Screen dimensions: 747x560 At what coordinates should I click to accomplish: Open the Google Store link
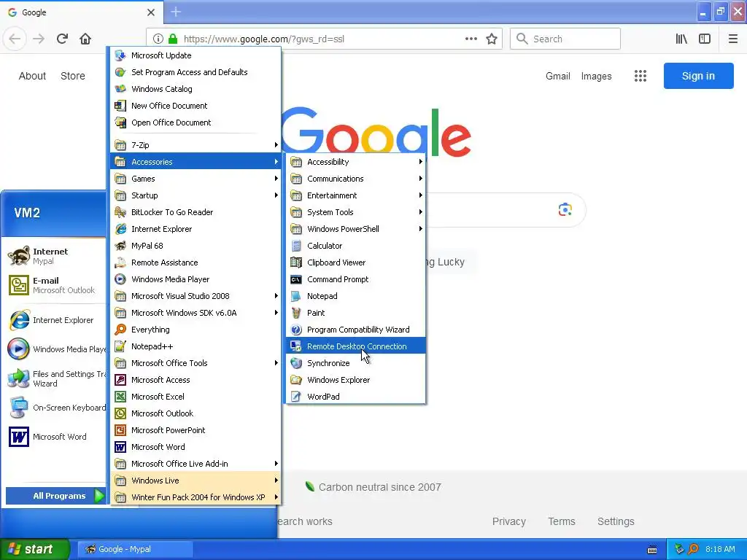(x=72, y=76)
